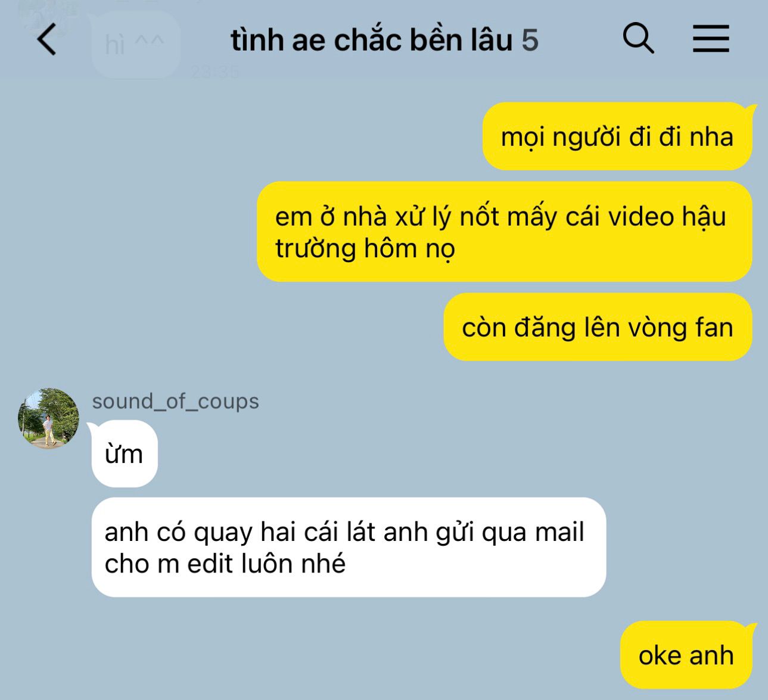Screen dimensions: 768x700
Task: Open the chat search magnifier icon
Action: (x=639, y=39)
